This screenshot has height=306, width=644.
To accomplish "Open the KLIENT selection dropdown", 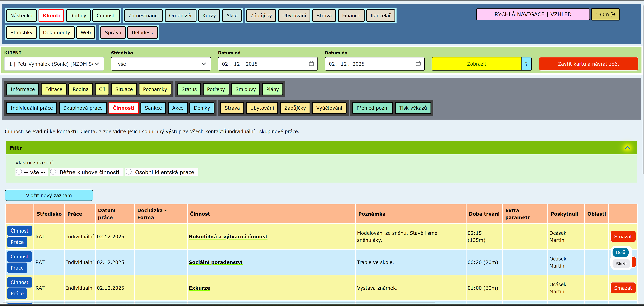I will click(54, 64).
